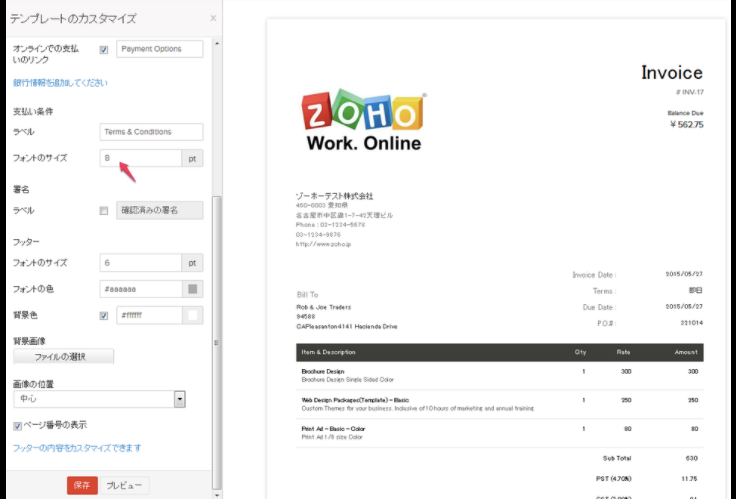Open the add bank information link

(x=60, y=83)
